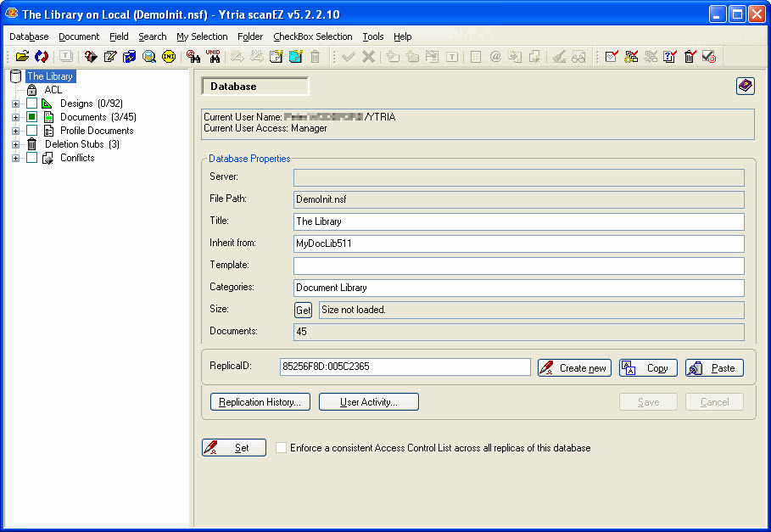Click the refresh arrows toolbar icon
The width and height of the screenshot is (771, 532).
click(x=41, y=57)
